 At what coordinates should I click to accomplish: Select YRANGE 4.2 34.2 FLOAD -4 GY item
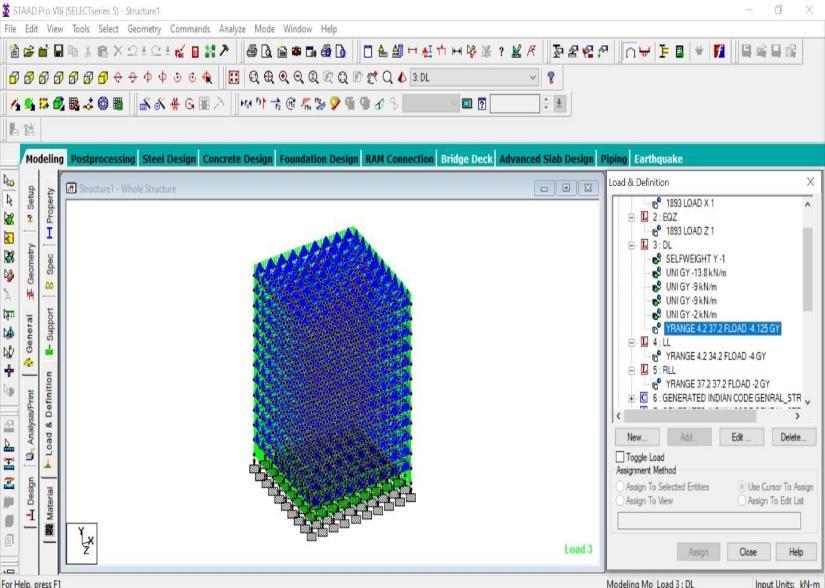click(x=716, y=356)
